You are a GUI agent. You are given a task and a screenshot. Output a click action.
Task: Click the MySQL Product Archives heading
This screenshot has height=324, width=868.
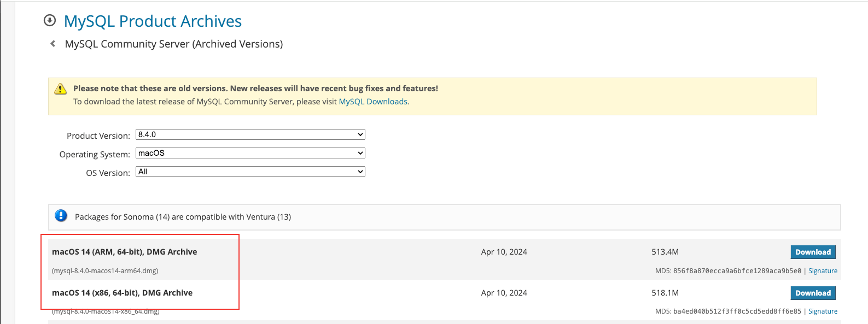point(153,21)
